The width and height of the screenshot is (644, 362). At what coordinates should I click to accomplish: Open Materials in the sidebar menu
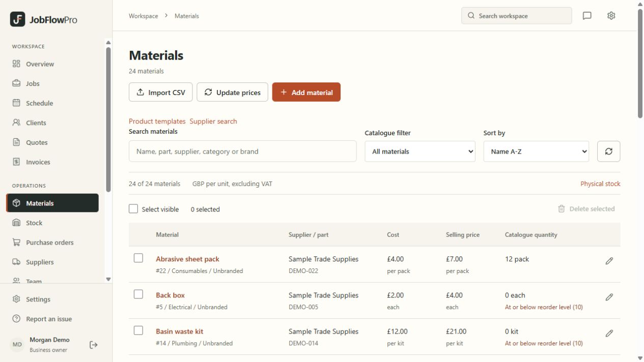[x=52, y=203]
